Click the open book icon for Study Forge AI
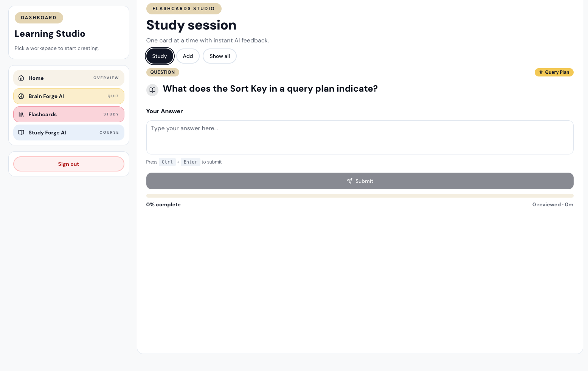 coord(21,132)
